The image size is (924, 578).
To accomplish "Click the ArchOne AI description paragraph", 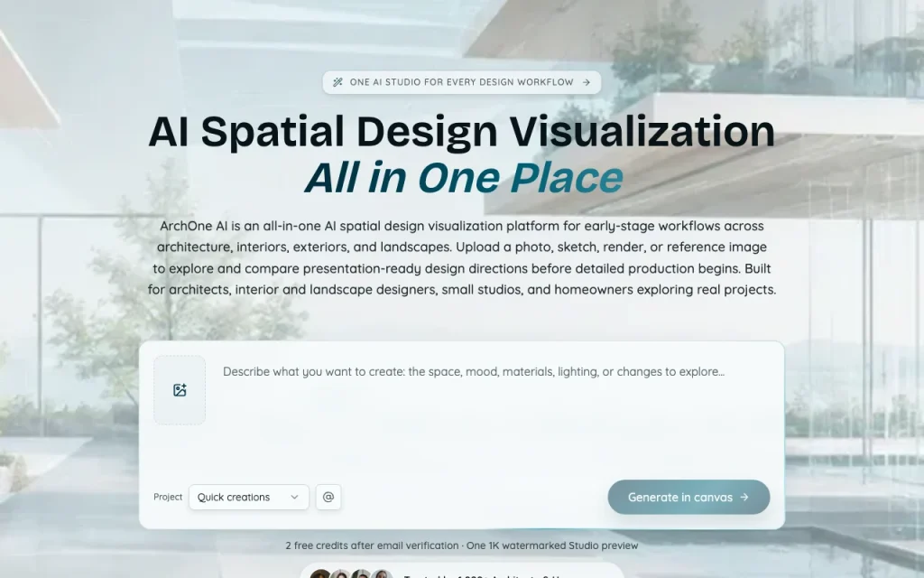I will pyautogui.click(x=461, y=257).
